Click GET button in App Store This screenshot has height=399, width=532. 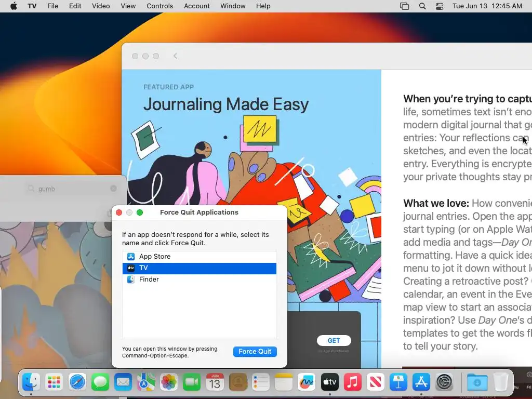[x=334, y=340]
